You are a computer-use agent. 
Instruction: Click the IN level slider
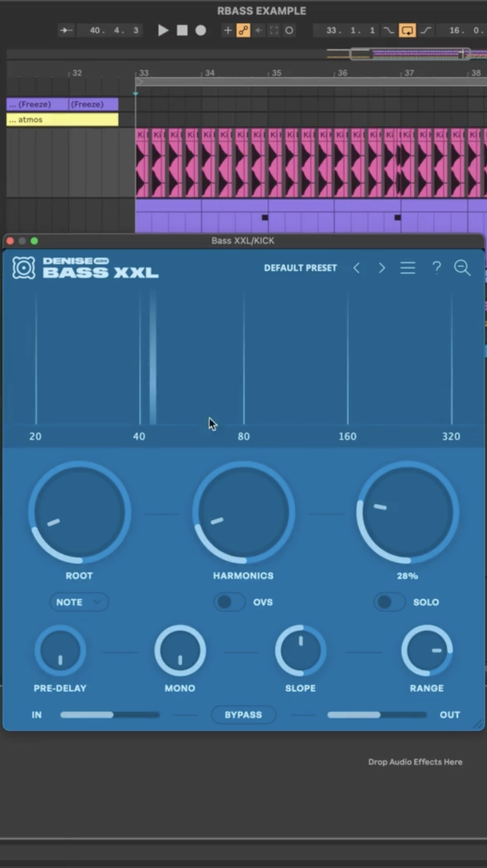110,715
